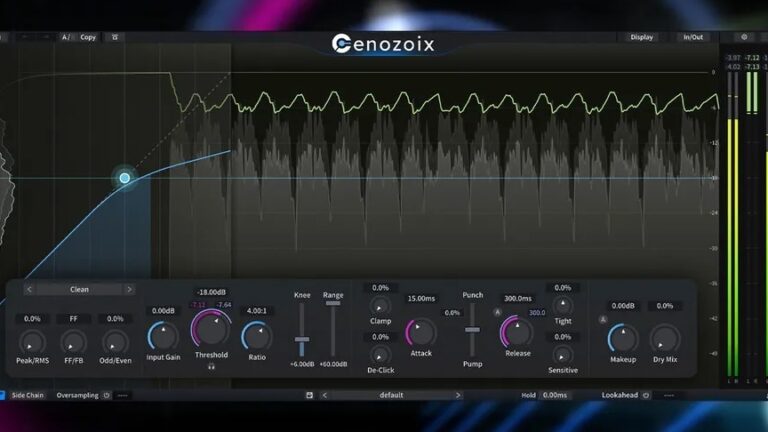Open the Clean style selector

(79, 289)
